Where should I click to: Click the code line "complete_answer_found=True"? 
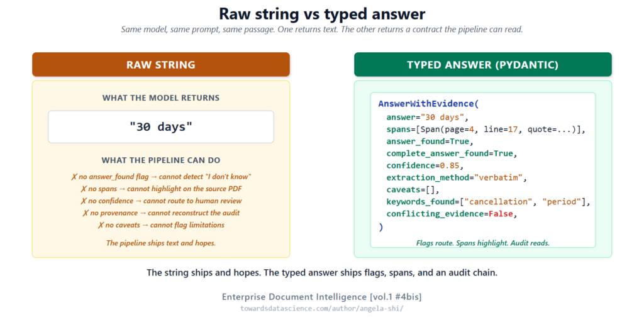click(x=452, y=153)
